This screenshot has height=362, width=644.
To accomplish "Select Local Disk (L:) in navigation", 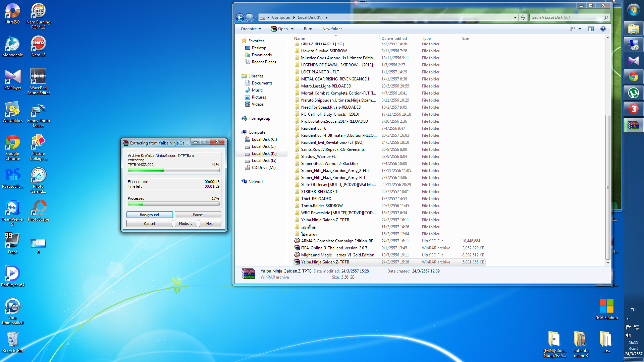I will point(264,161).
